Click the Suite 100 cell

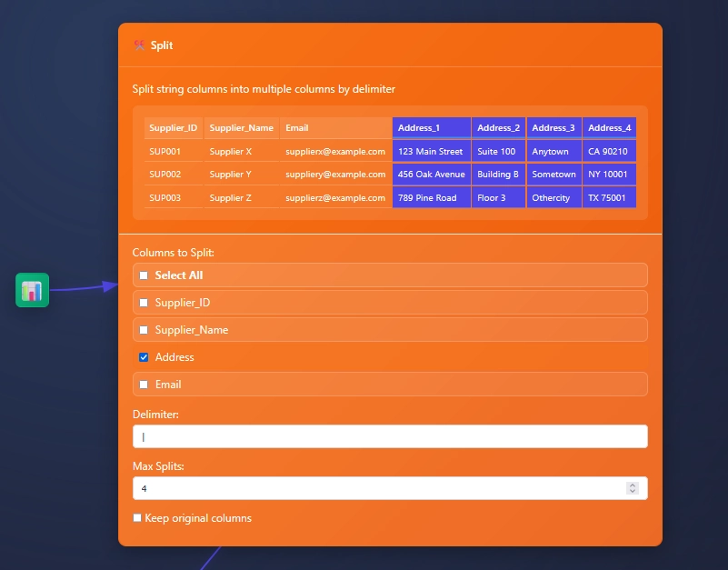click(x=499, y=152)
